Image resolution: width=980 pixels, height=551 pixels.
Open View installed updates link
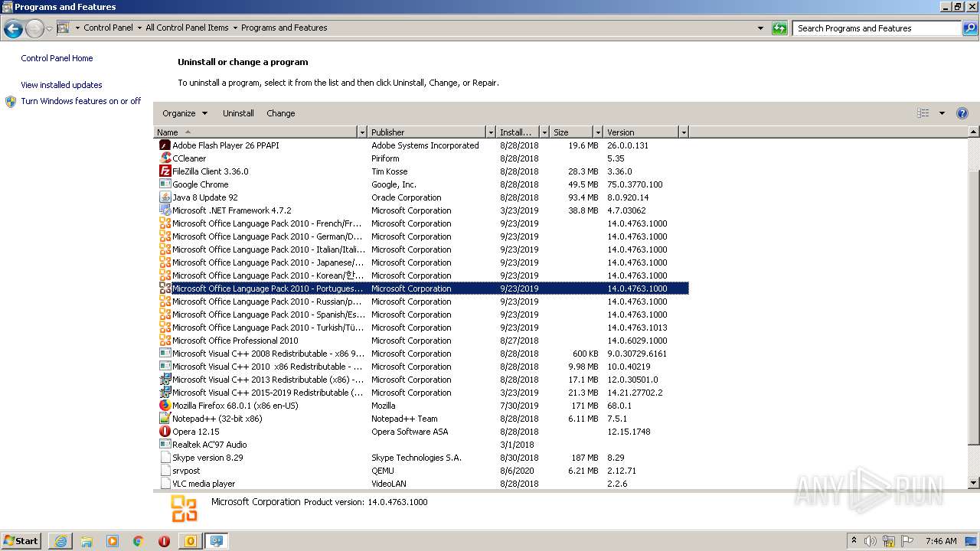(x=61, y=85)
